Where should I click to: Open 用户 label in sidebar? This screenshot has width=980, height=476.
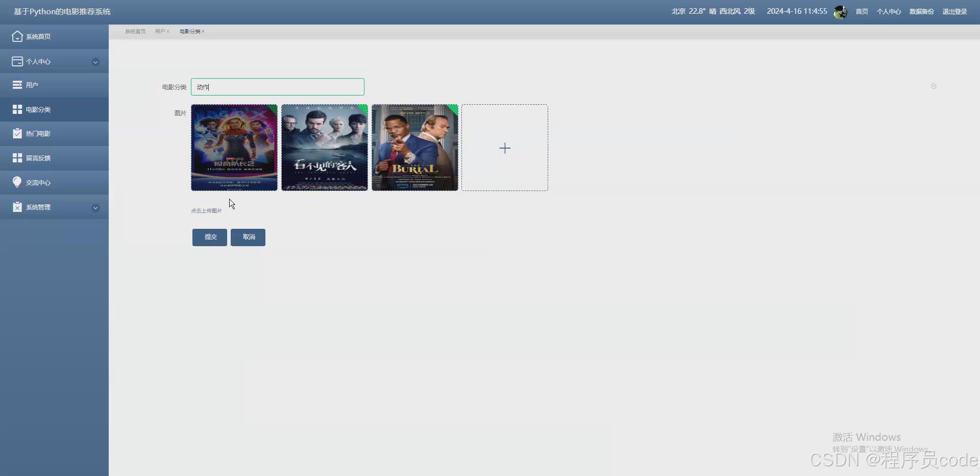pos(32,85)
